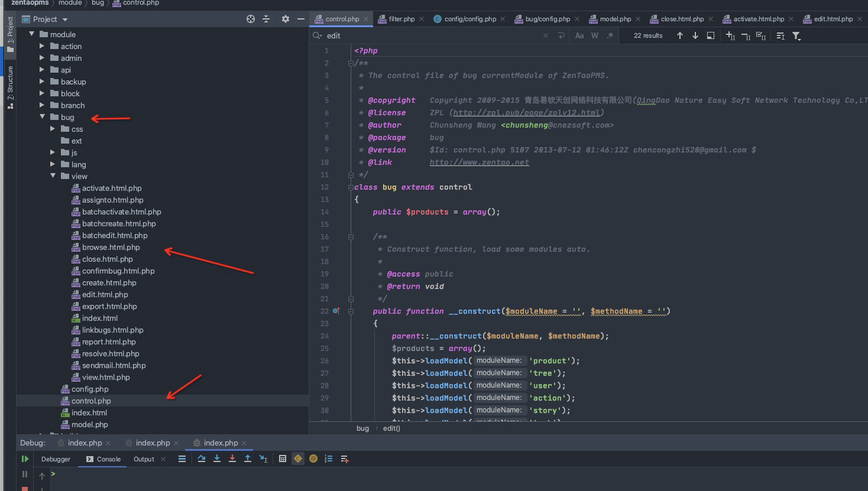The height and width of the screenshot is (491, 868).
Task: Select edit.html.php in project tree
Action: pyautogui.click(x=105, y=294)
